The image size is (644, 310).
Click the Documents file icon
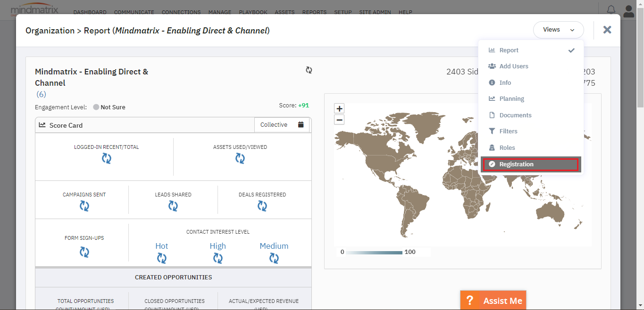pos(492,115)
